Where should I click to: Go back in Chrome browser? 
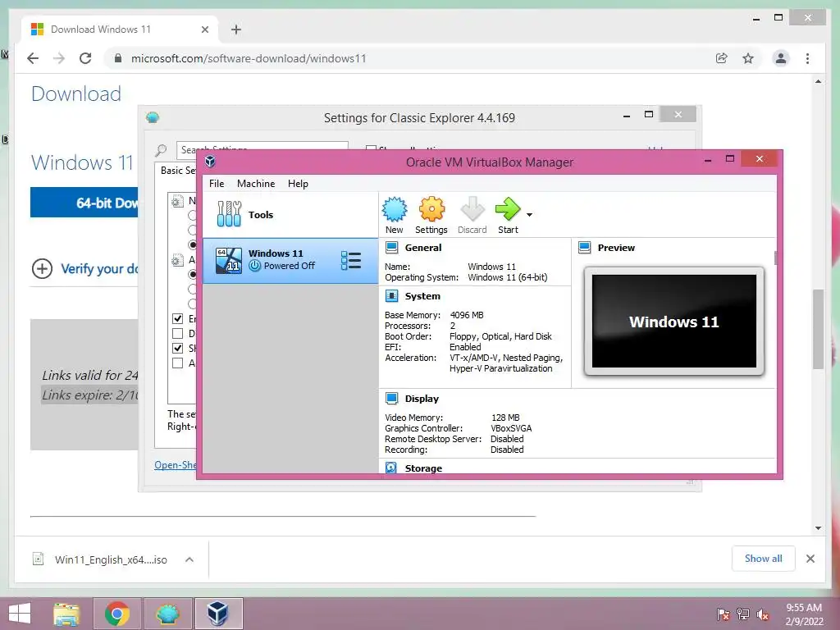click(x=33, y=58)
